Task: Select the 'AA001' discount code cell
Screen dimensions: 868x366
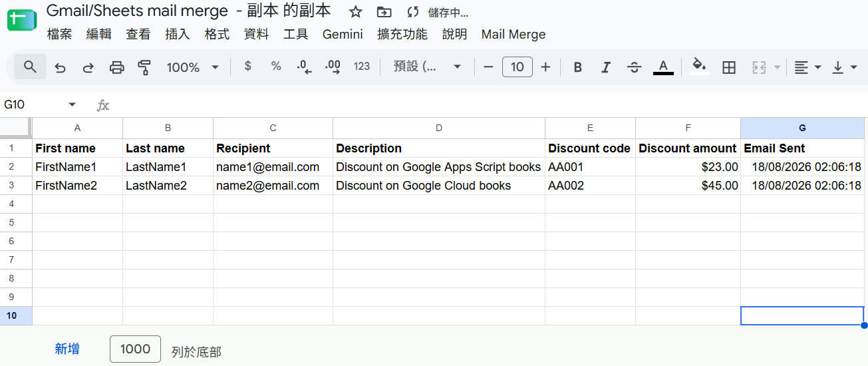Action: [x=590, y=167]
